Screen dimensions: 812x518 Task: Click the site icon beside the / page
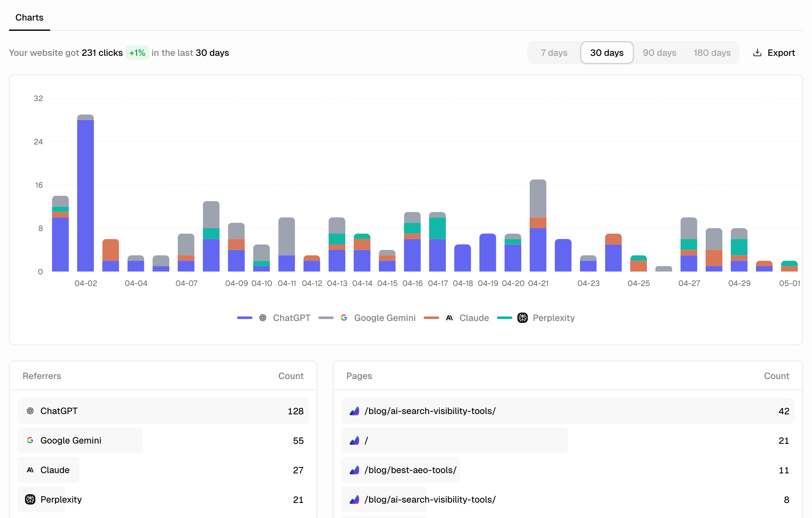point(354,440)
